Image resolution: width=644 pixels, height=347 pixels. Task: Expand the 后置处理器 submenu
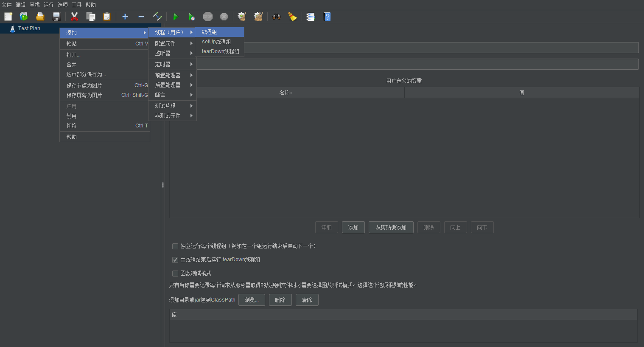(x=172, y=85)
